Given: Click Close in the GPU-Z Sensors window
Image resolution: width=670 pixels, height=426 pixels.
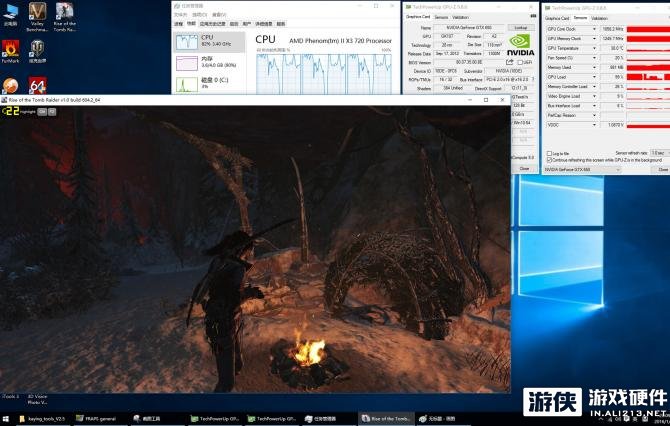Looking at the screenshot, I should (x=661, y=170).
